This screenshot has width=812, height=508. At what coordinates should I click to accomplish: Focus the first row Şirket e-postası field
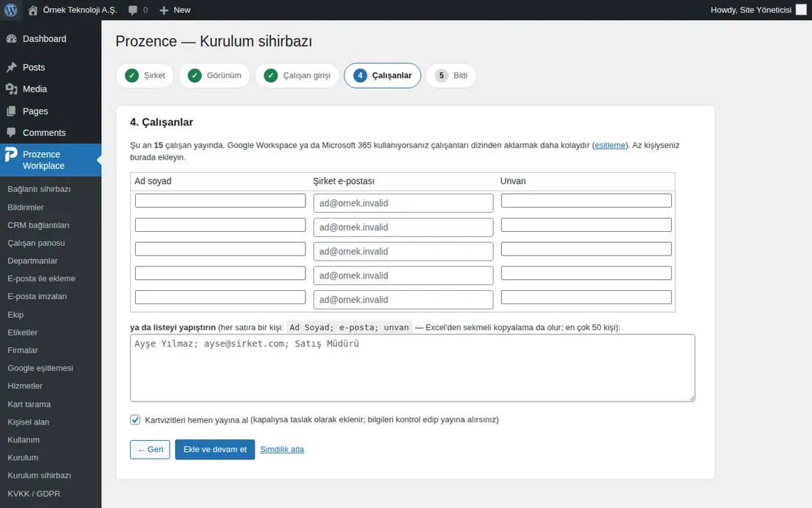coord(403,203)
